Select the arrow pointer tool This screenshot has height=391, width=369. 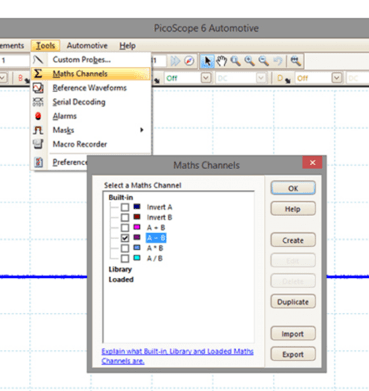pyautogui.click(x=207, y=61)
